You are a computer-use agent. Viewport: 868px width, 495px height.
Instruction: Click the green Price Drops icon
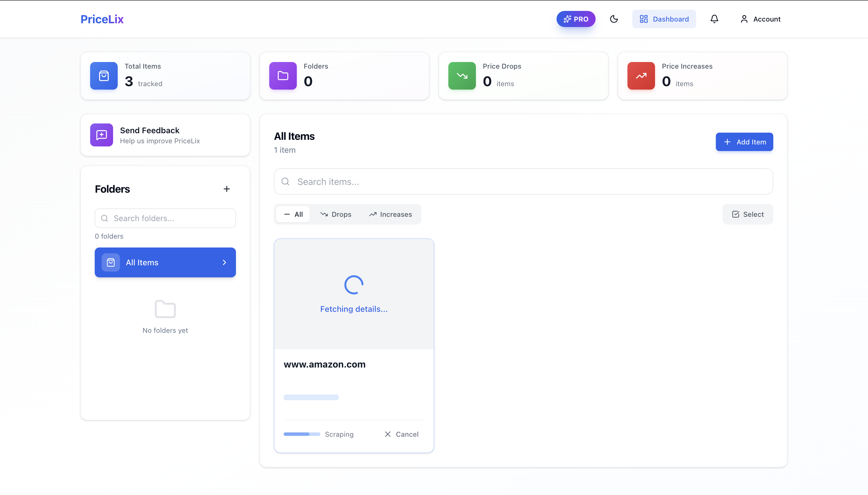tap(462, 76)
